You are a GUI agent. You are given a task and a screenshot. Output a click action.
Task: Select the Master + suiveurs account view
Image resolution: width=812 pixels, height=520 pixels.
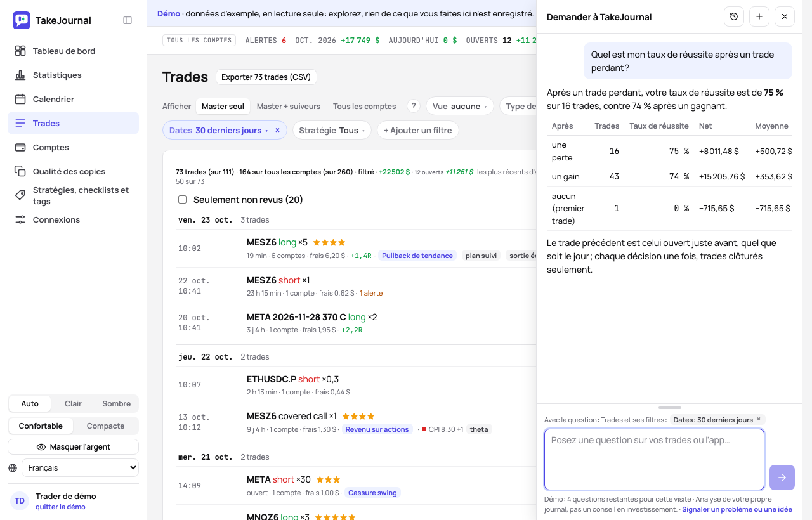289,107
